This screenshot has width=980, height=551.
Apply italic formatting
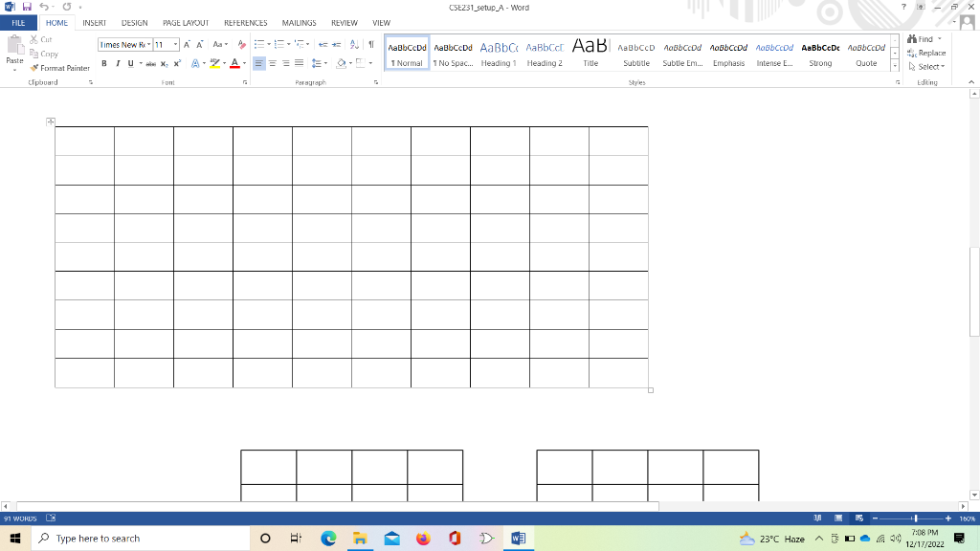tap(119, 63)
